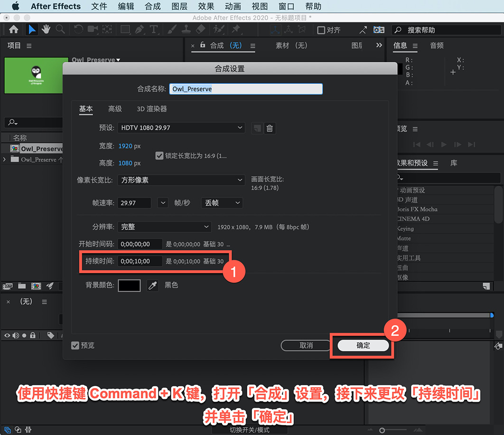
Task: Open the 文件 menu
Action: (x=99, y=7)
